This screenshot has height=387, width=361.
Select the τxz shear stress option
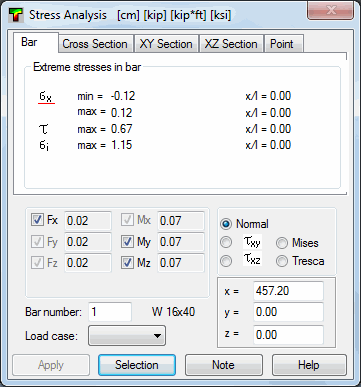coord(226,261)
